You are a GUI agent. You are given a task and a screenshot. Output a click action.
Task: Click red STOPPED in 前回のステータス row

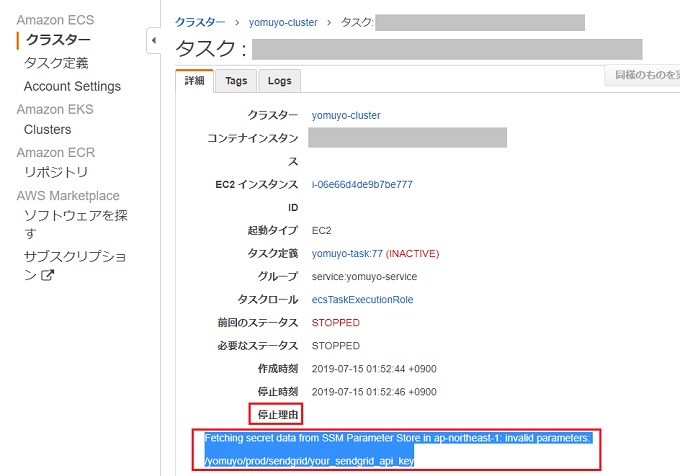tap(336, 323)
